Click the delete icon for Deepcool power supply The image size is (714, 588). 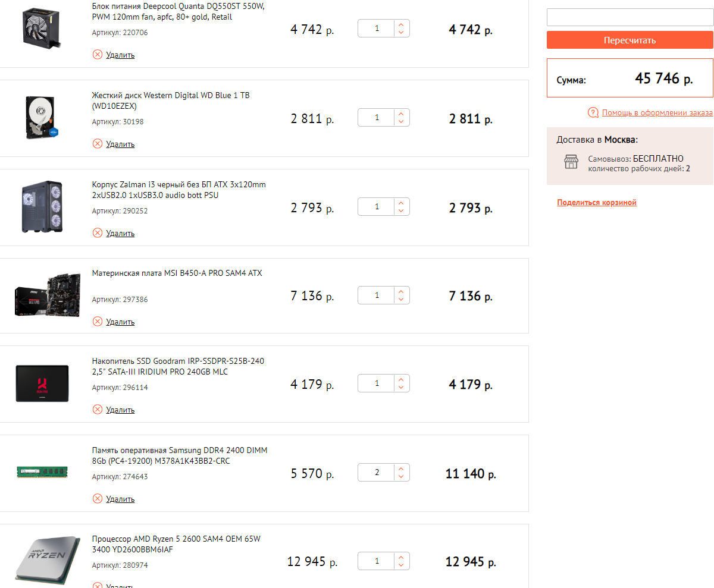(98, 55)
